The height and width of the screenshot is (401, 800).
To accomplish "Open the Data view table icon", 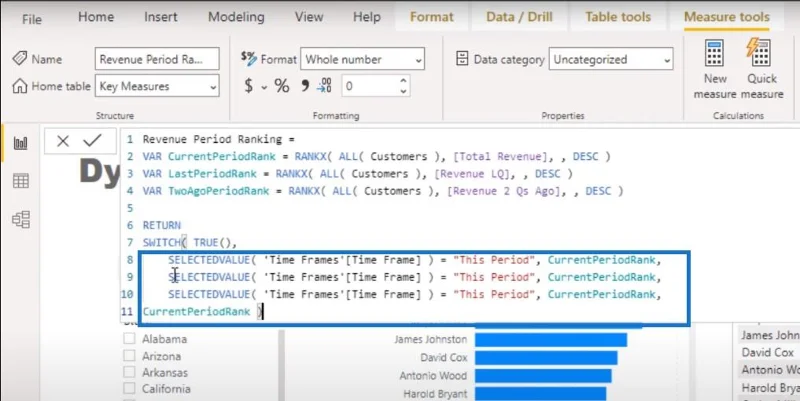I will point(20,181).
